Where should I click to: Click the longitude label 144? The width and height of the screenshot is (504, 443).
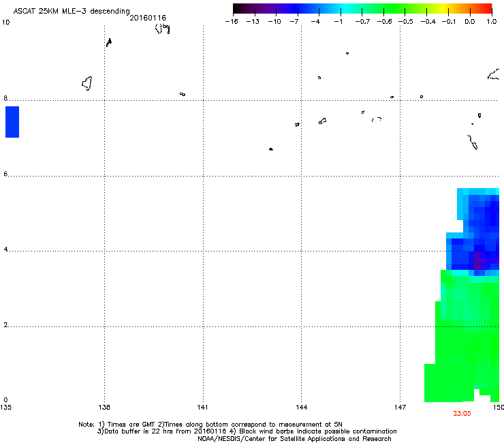pyautogui.click(x=302, y=408)
